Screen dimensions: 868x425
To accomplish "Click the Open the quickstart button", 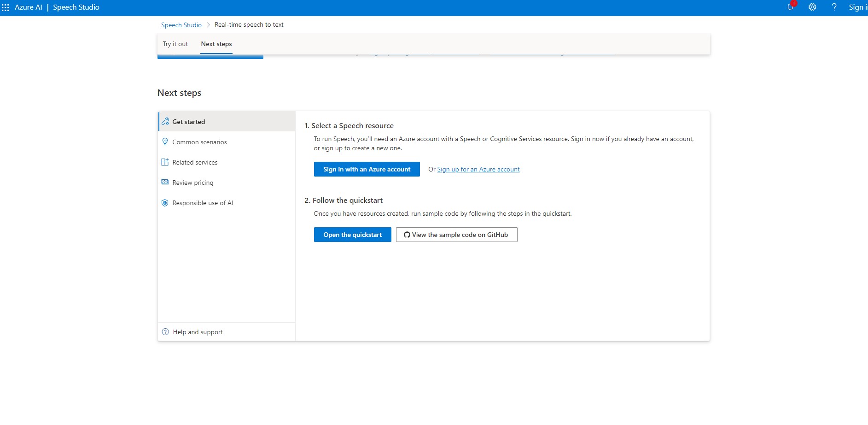I will pos(353,235).
